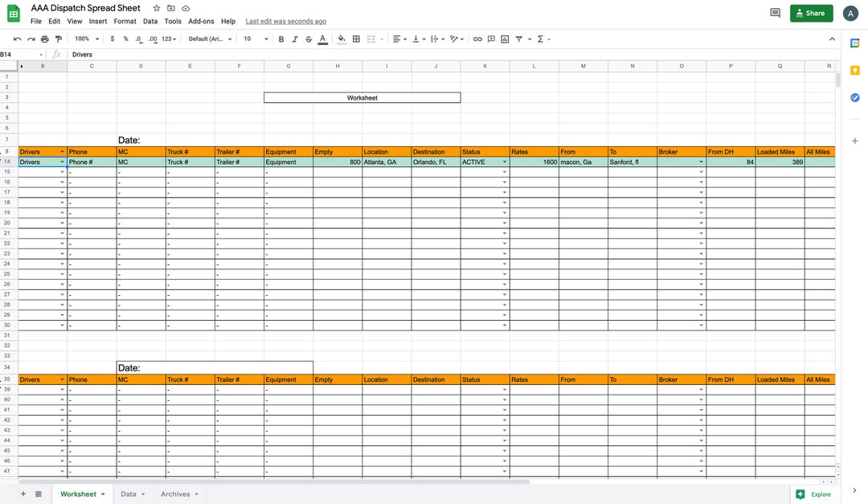Open Google Keep from the side panel
The image size is (868, 504).
(855, 70)
